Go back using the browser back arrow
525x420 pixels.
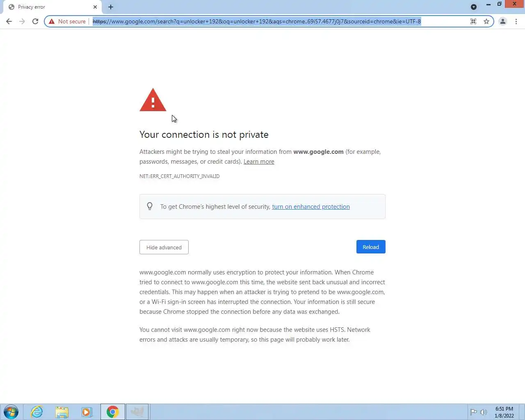9,21
